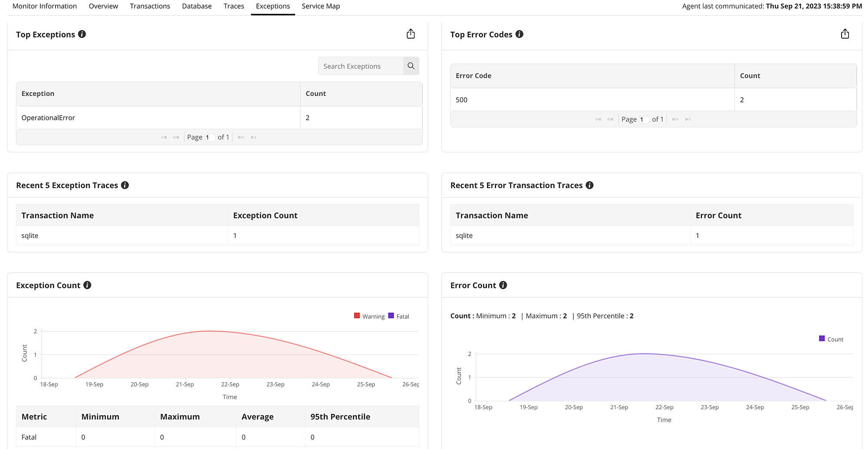The image size is (868, 449).
Task: Click the info icon beside Exception Count chart
Action: 87,285
